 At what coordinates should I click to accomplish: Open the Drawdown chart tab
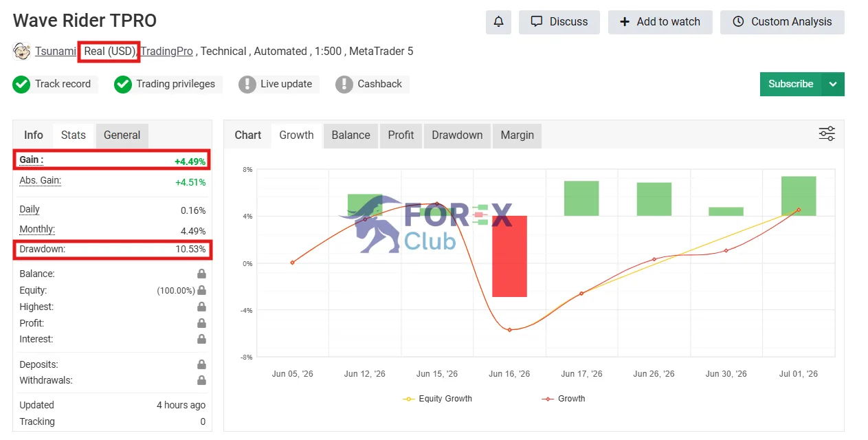point(457,135)
